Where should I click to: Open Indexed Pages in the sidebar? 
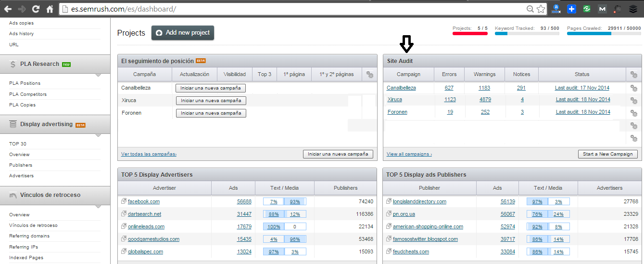tap(26, 258)
